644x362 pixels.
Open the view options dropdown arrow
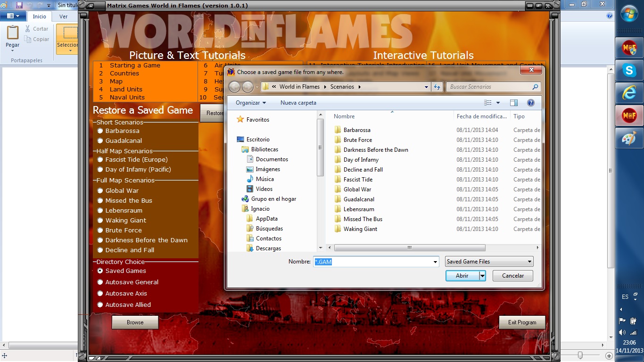click(498, 103)
